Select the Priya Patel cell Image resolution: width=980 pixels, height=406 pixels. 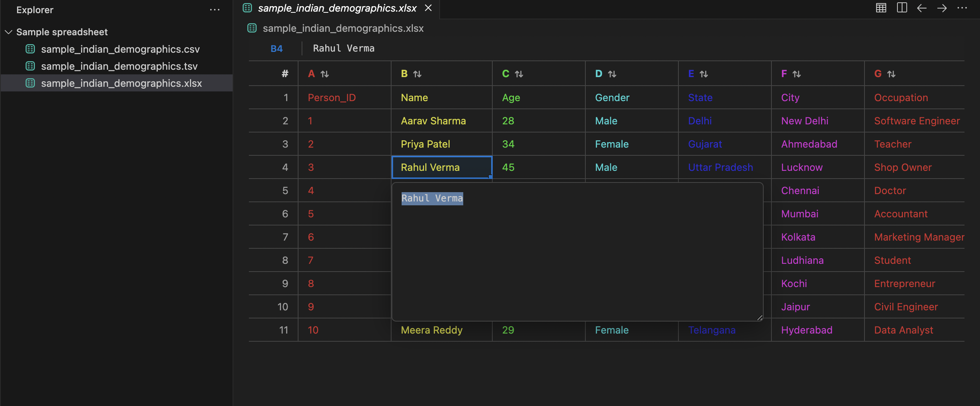[442, 144]
